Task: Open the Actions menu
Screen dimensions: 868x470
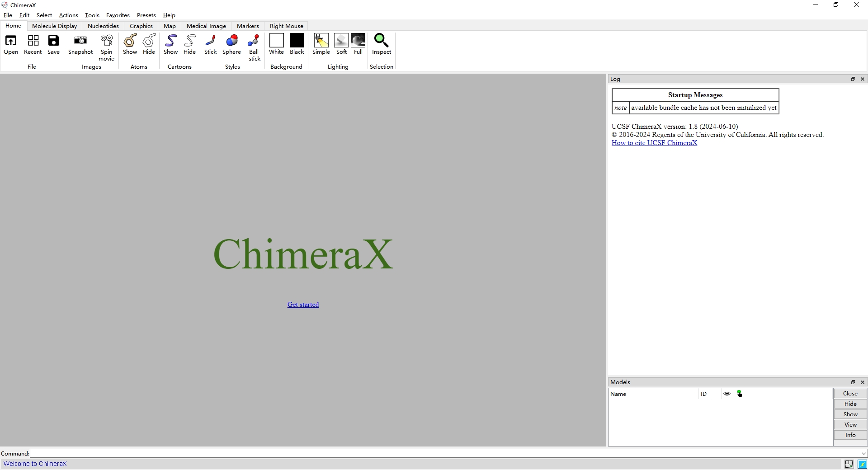Action: (x=69, y=15)
